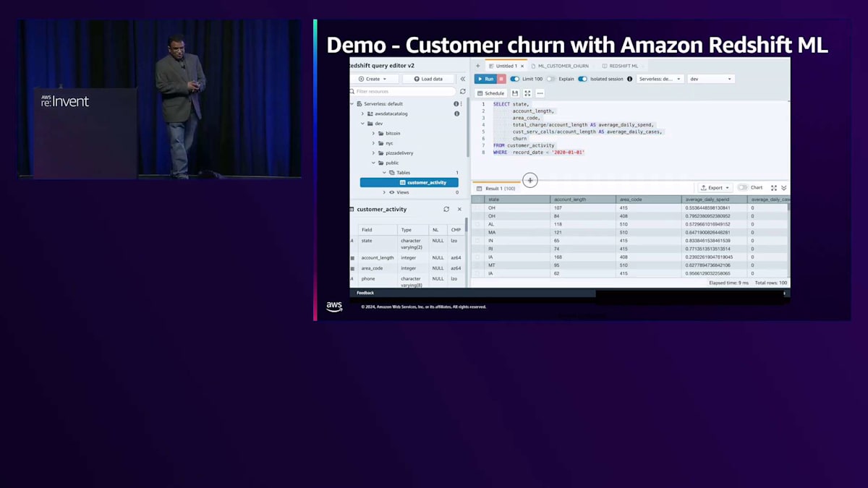Open the Export dropdown

pyautogui.click(x=715, y=187)
